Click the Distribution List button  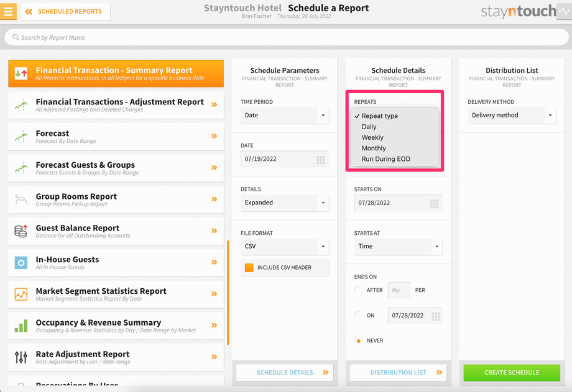398,372
